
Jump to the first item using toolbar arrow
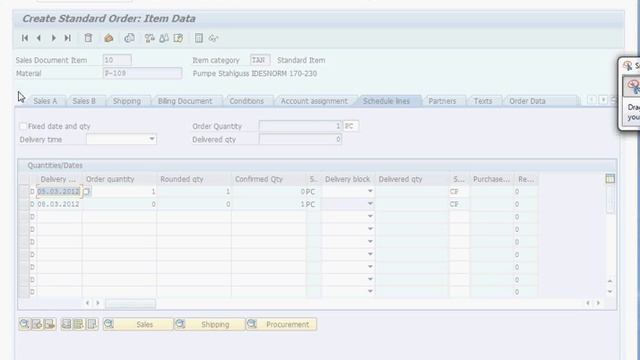tap(25, 38)
